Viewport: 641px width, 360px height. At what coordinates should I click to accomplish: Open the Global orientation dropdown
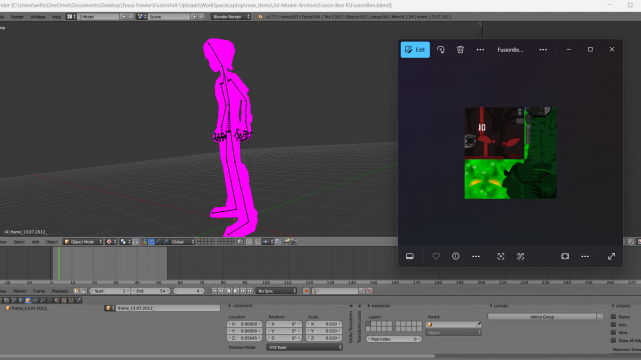[x=182, y=242]
